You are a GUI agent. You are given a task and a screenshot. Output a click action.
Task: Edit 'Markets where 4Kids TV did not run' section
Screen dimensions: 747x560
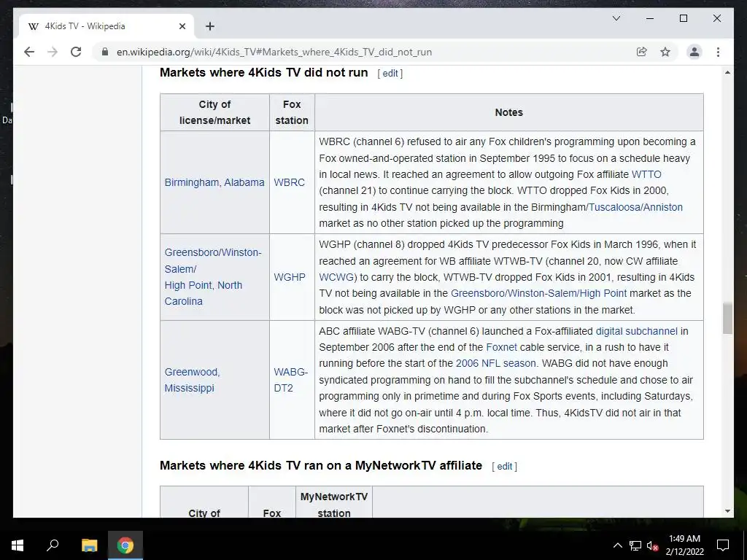[390, 74]
